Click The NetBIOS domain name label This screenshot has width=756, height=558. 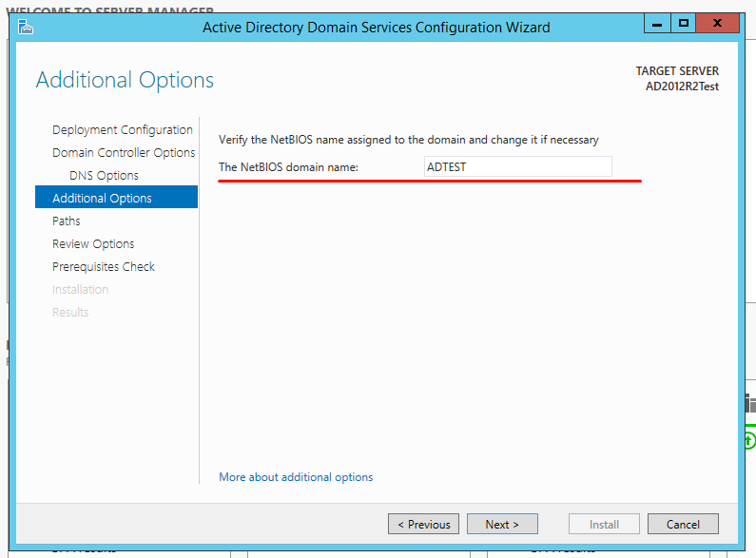288,167
